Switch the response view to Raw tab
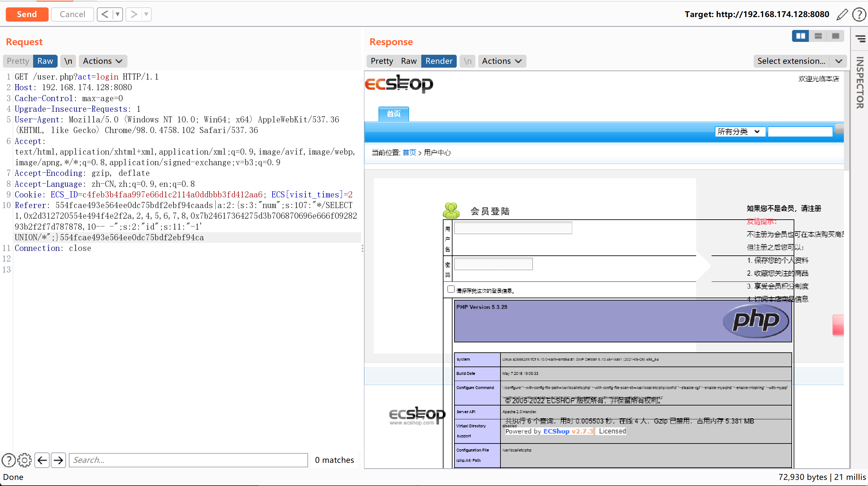 click(x=408, y=61)
